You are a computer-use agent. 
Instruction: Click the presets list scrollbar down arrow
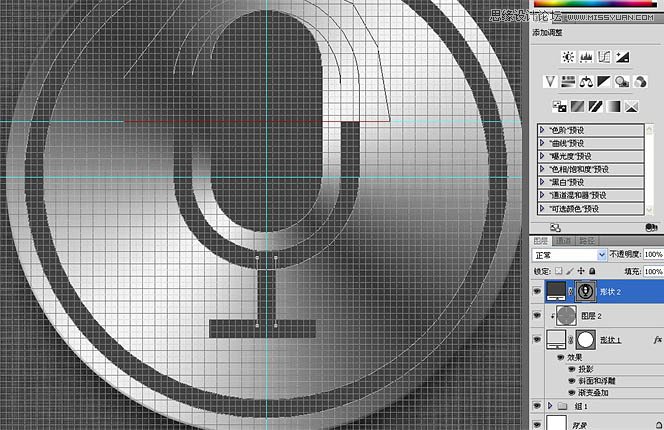[x=649, y=210]
